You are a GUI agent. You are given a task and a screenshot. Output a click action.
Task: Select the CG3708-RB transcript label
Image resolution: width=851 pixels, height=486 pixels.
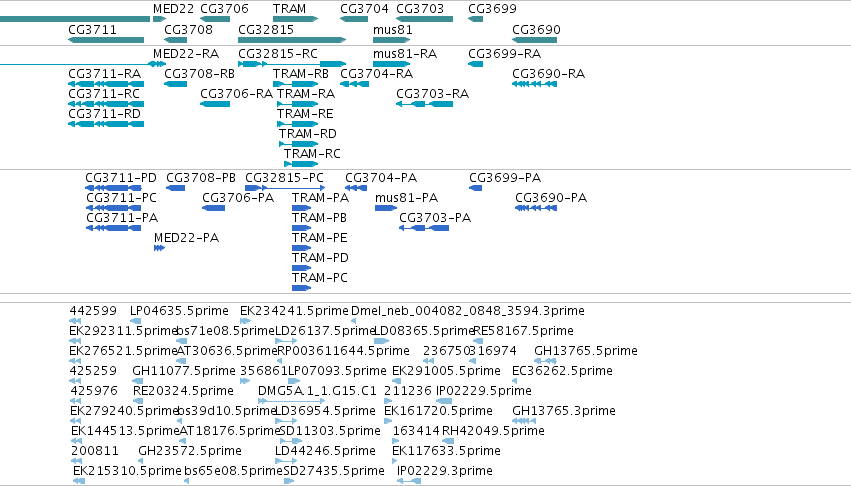pos(200,73)
